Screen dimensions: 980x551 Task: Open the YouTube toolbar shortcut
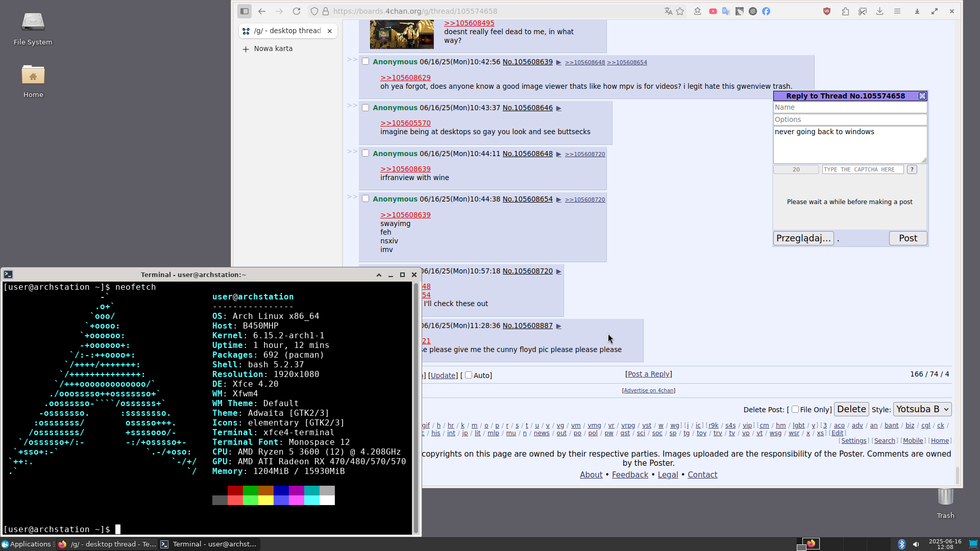point(713,11)
